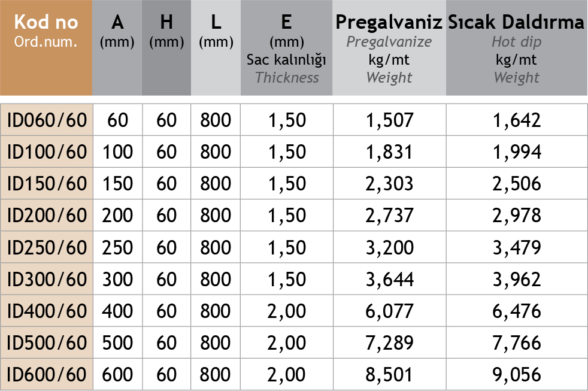588x391 pixels.
Task: Select order code ID400/60
Action: tap(47, 311)
